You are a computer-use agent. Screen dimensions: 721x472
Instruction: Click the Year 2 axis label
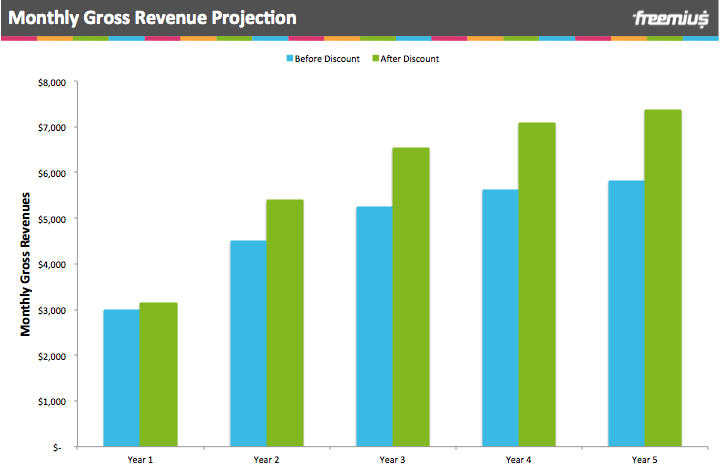266,460
